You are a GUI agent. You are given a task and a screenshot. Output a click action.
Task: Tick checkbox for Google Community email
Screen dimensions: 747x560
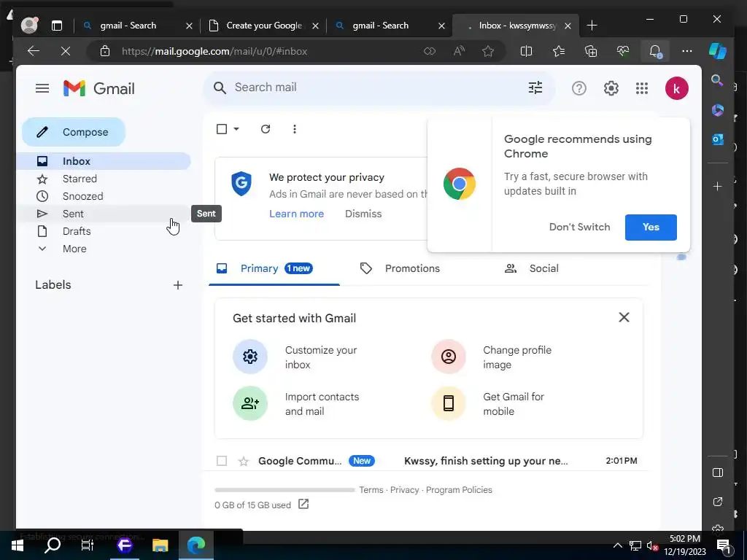[222, 461]
